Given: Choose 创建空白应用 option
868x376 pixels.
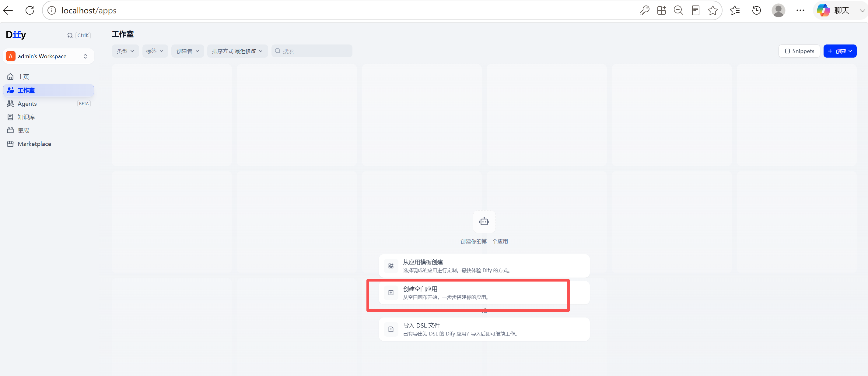Looking at the screenshot, I should tap(484, 293).
